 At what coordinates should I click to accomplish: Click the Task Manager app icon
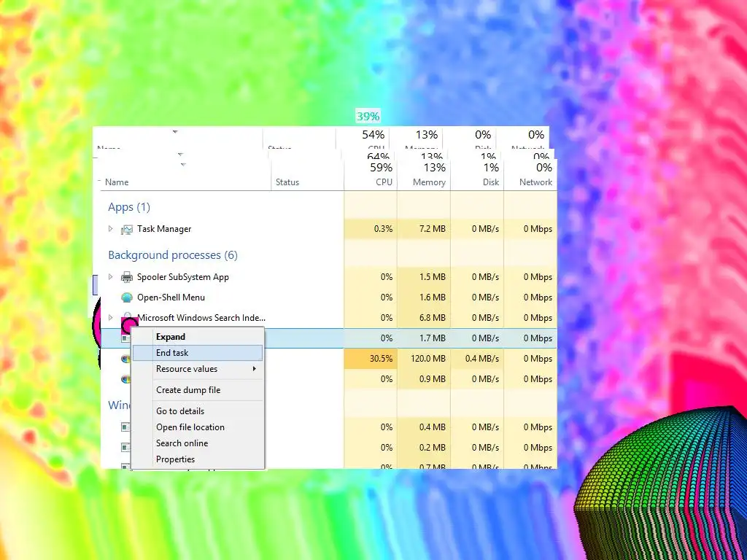[x=127, y=229]
